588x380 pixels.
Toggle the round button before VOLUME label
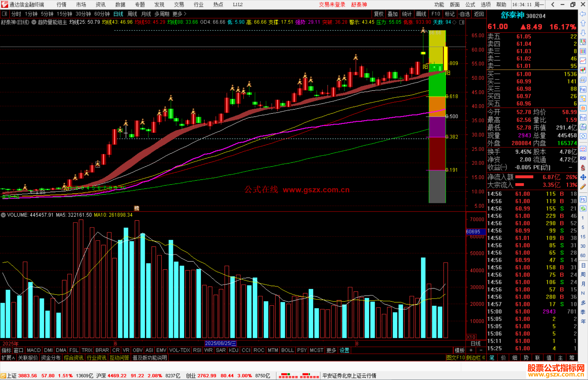click(3, 215)
